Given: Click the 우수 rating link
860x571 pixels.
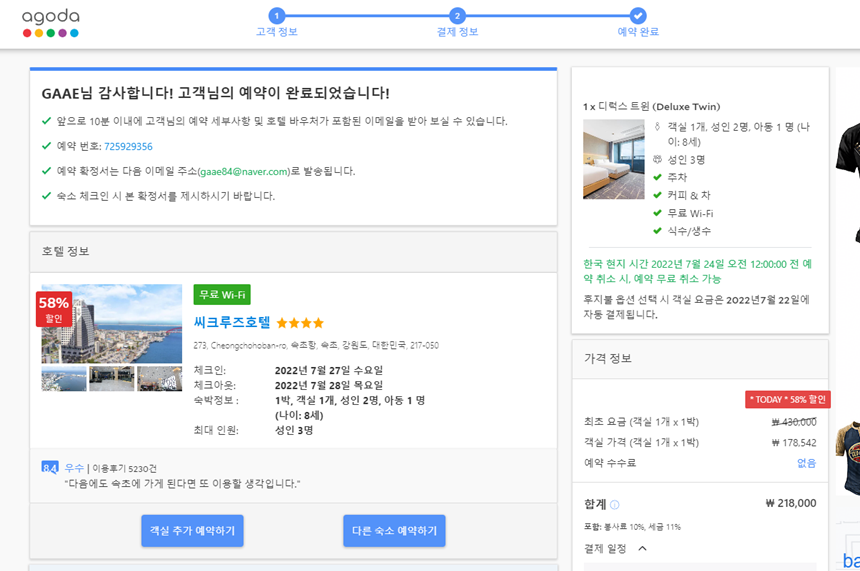Looking at the screenshot, I should 74,468.
